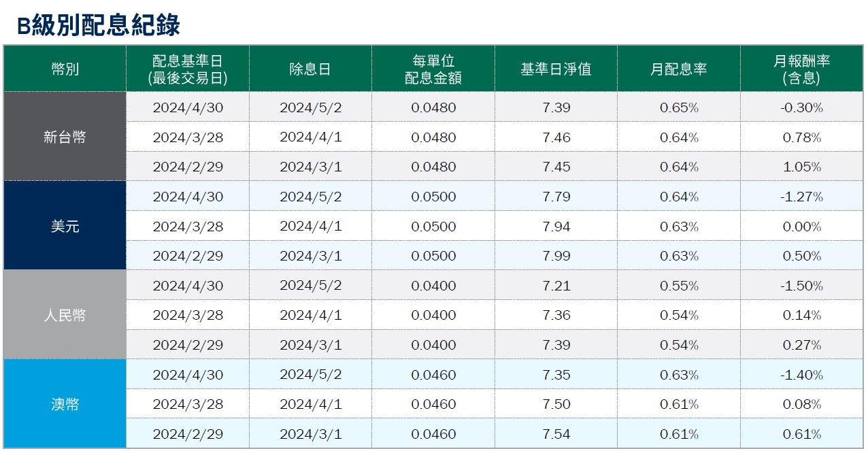Screen dimensions: 868x451
Task: Select the 2024/2/29 date in 新台幣 row
Action: pyautogui.click(x=188, y=165)
